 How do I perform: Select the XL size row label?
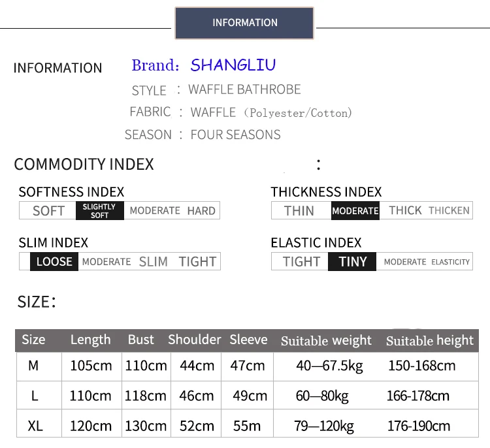click(35, 426)
